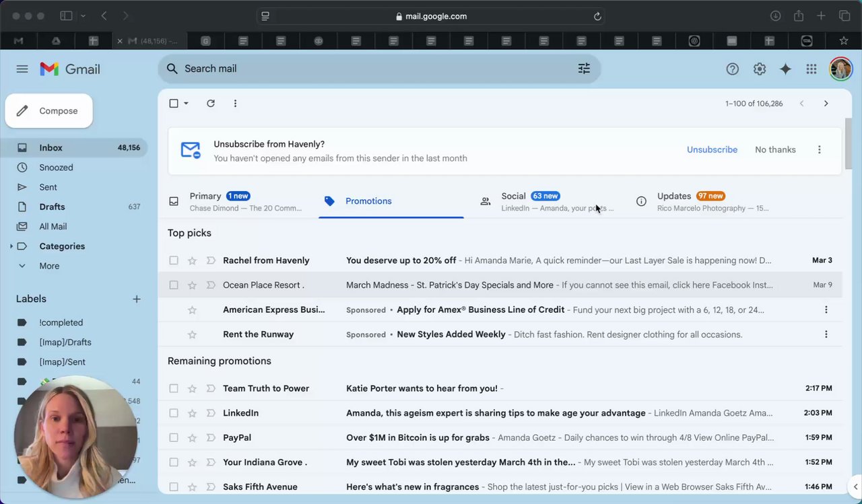Open the Gmail main menu hamburger
The image size is (862, 504).
pyautogui.click(x=22, y=69)
